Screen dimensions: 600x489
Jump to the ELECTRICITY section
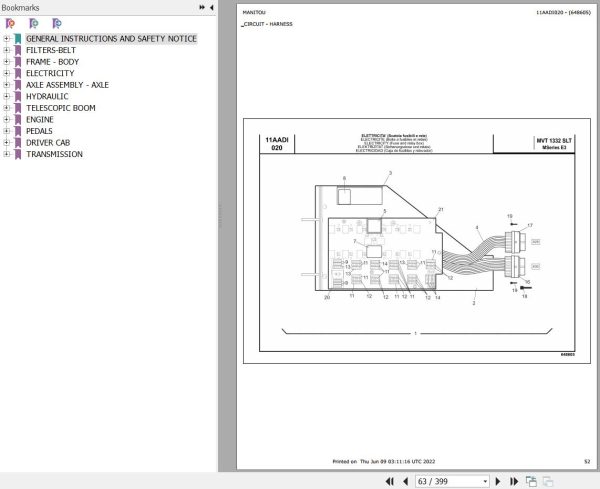(50, 73)
